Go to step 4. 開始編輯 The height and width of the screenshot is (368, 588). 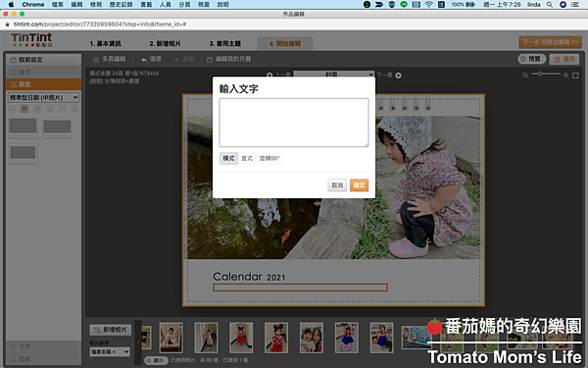285,43
